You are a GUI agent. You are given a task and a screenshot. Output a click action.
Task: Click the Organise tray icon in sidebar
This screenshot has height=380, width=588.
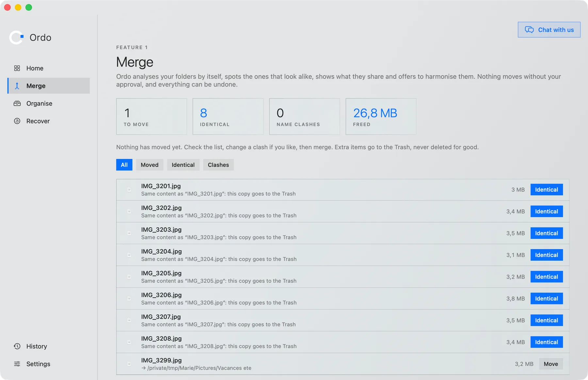point(17,103)
